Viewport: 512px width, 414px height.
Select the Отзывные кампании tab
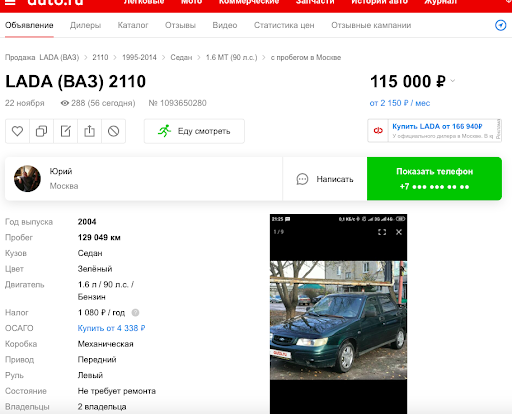tap(371, 25)
